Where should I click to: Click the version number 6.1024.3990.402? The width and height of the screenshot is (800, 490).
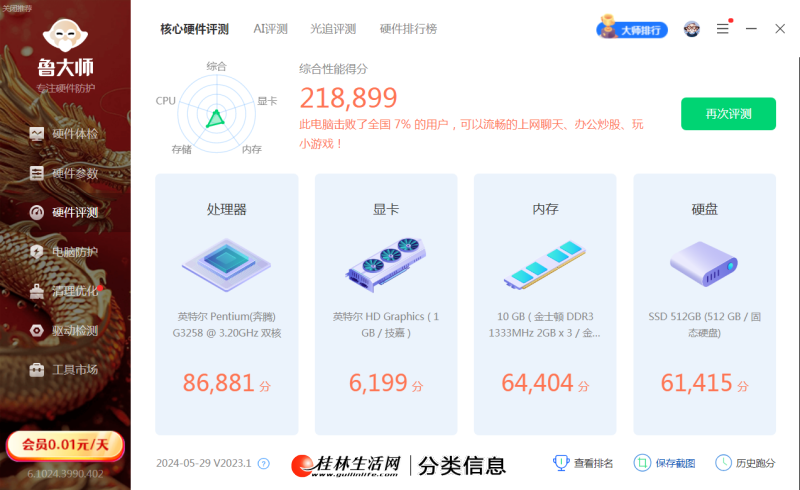pyautogui.click(x=65, y=474)
